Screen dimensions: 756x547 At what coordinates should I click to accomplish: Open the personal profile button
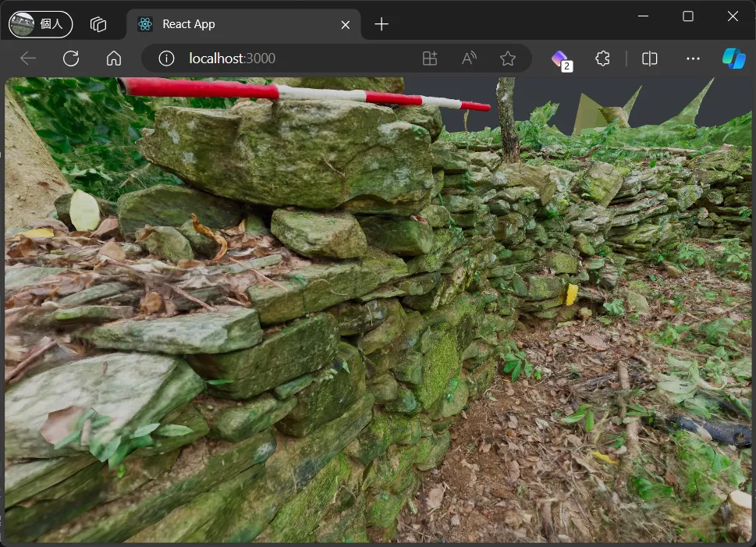(x=41, y=24)
